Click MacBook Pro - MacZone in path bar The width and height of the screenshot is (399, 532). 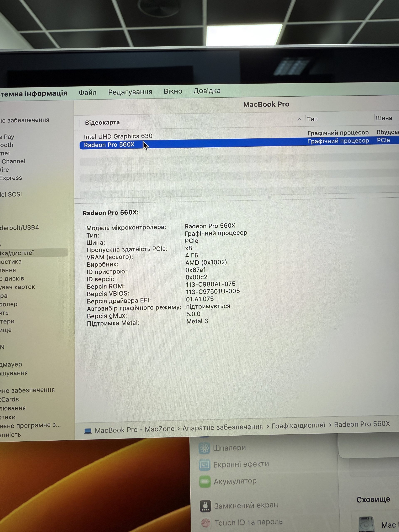click(x=135, y=430)
